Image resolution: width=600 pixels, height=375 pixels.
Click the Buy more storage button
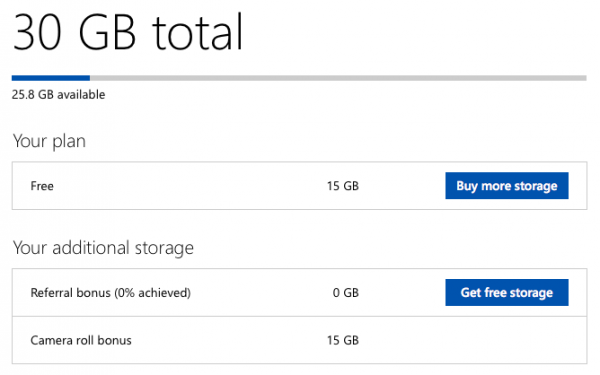pos(507,186)
